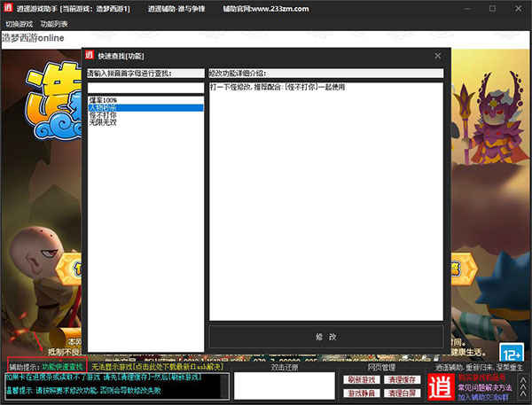Open the 功能列表 menu
This screenshot has width=532, height=405.
click(x=54, y=24)
